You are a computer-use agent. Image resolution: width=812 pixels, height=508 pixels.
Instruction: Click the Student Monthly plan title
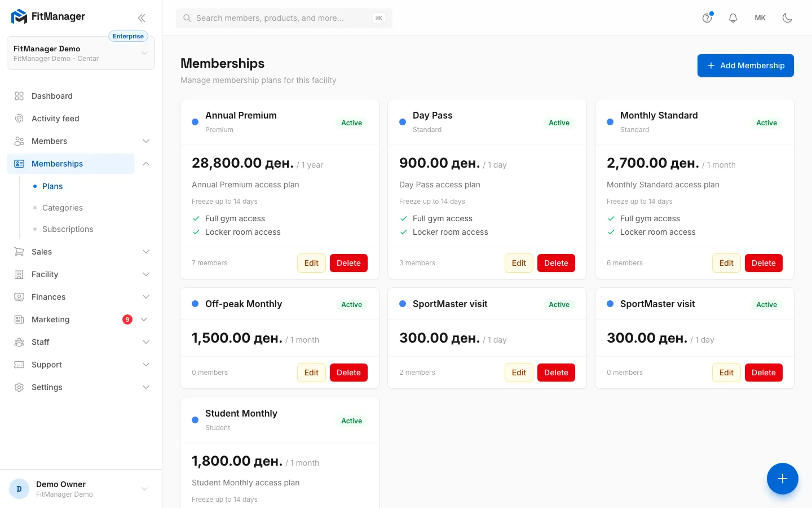click(x=241, y=413)
